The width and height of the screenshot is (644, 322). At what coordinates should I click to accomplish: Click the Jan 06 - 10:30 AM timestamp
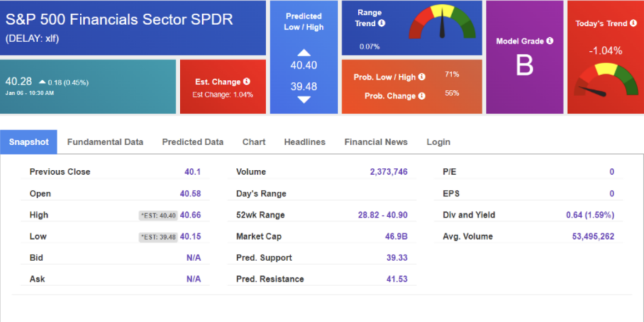click(x=30, y=93)
